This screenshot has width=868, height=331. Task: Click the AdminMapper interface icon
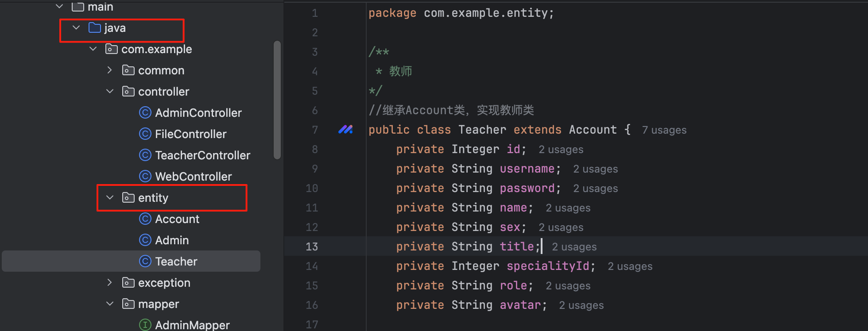[145, 325]
